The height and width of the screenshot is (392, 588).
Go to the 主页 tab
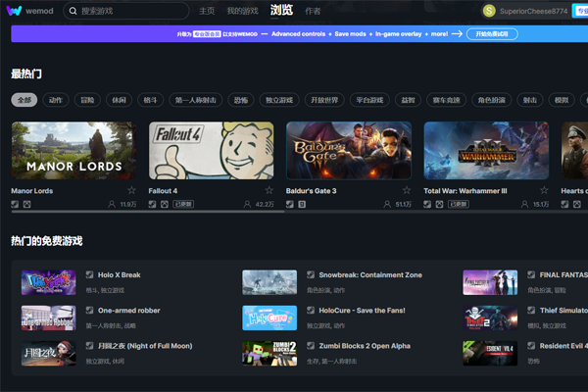[x=207, y=11]
